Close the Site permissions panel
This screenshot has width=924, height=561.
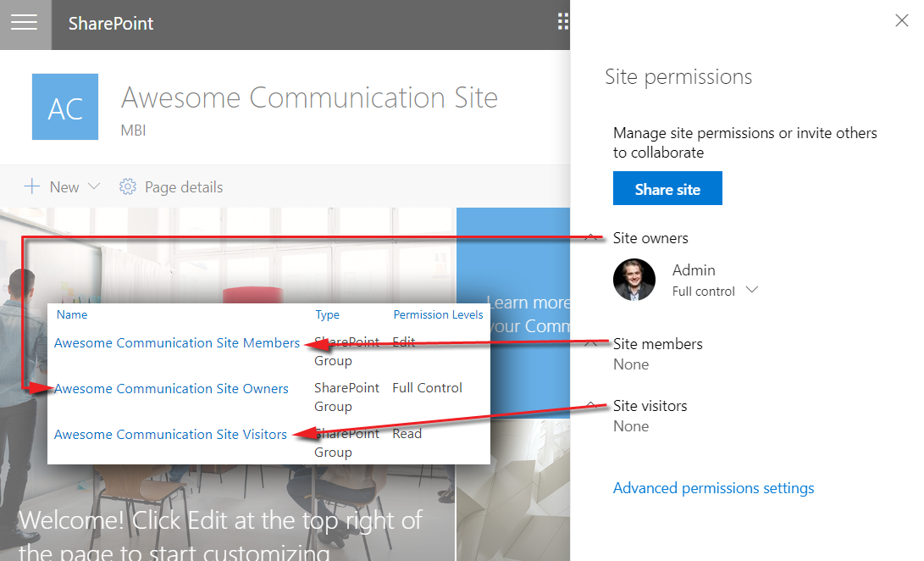(x=902, y=21)
